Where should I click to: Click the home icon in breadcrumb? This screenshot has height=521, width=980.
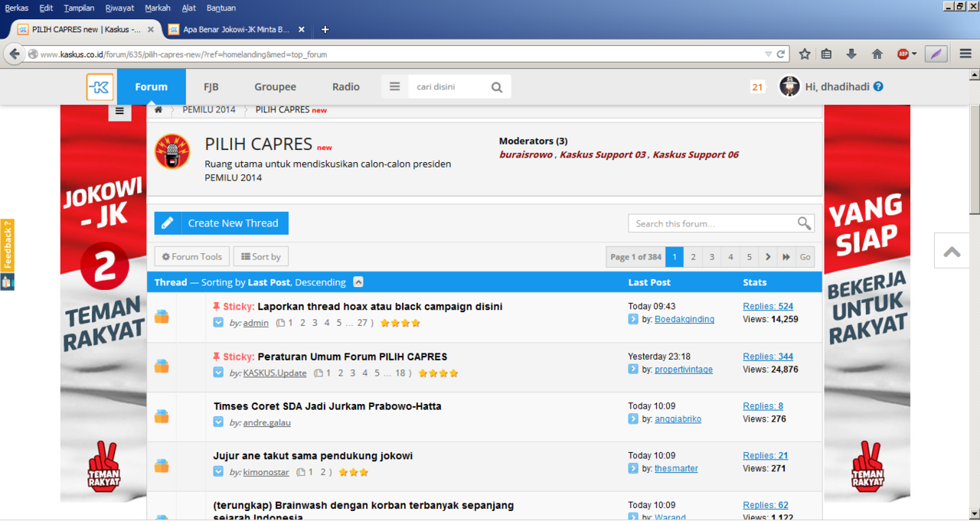pos(158,109)
